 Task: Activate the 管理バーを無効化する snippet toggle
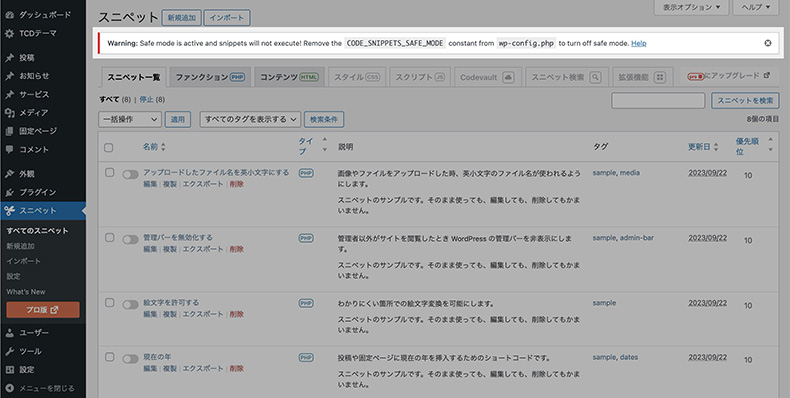pos(130,239)
